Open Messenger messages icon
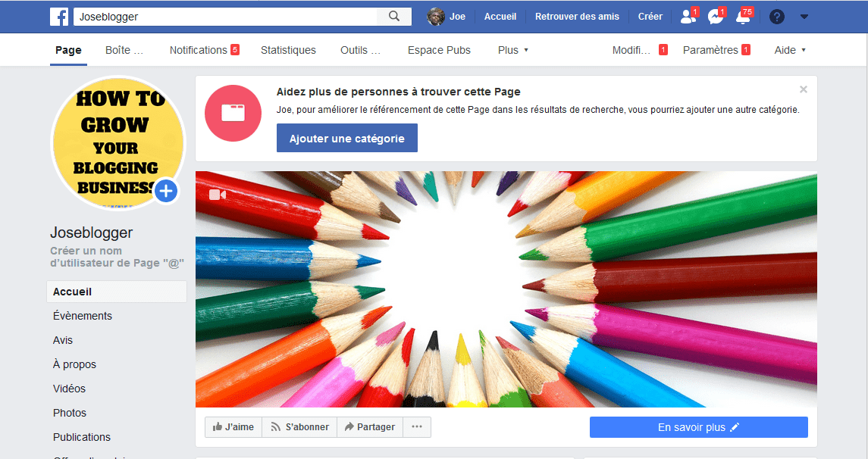868x459 pixels. point(715,17)
